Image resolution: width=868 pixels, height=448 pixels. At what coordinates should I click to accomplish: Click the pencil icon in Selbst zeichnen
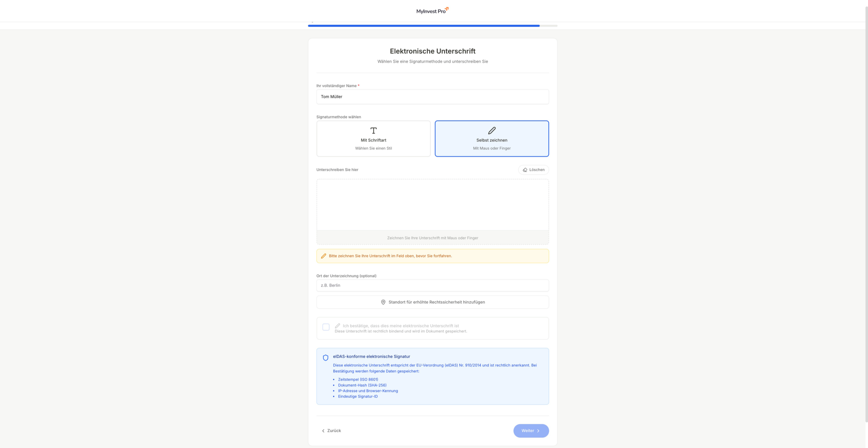tap(492, 130)
